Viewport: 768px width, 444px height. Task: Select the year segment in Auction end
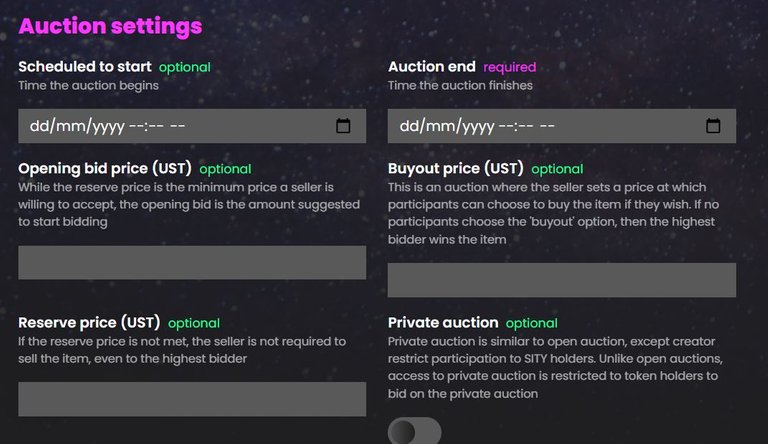point(479,127)
